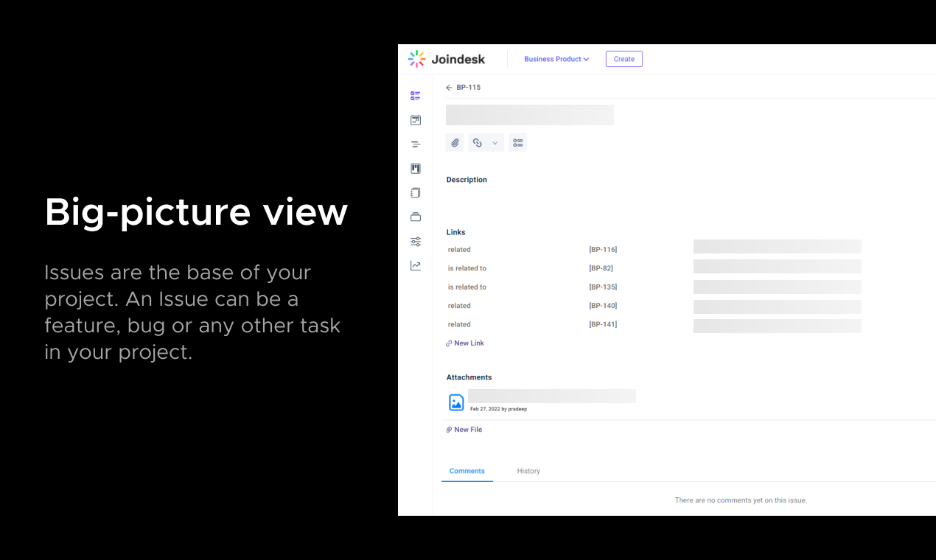
Task: Select the Backlog list icon in sidebar
Action: click(416, 144)
